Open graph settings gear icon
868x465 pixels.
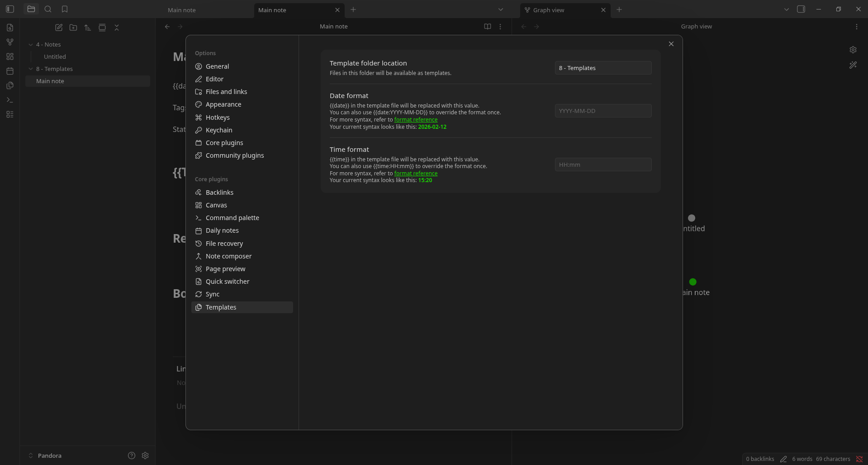853,50
